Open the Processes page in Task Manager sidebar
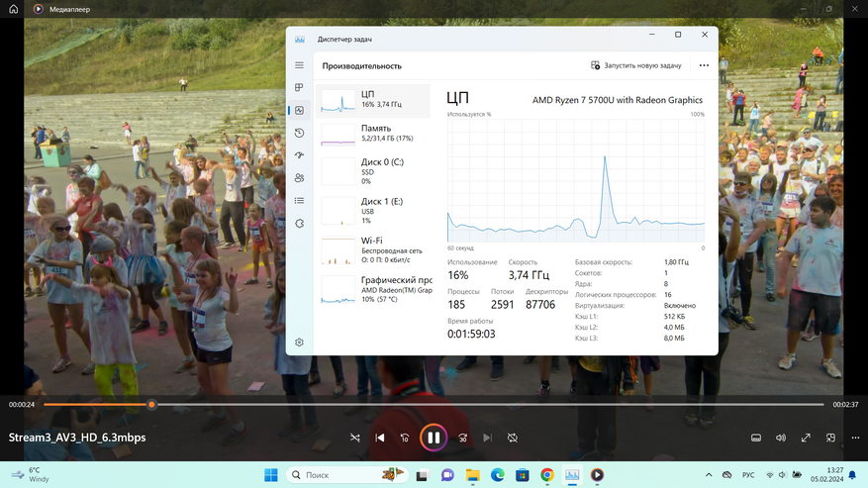The height and width of the screenshot is (488, 868). point(299,87)
